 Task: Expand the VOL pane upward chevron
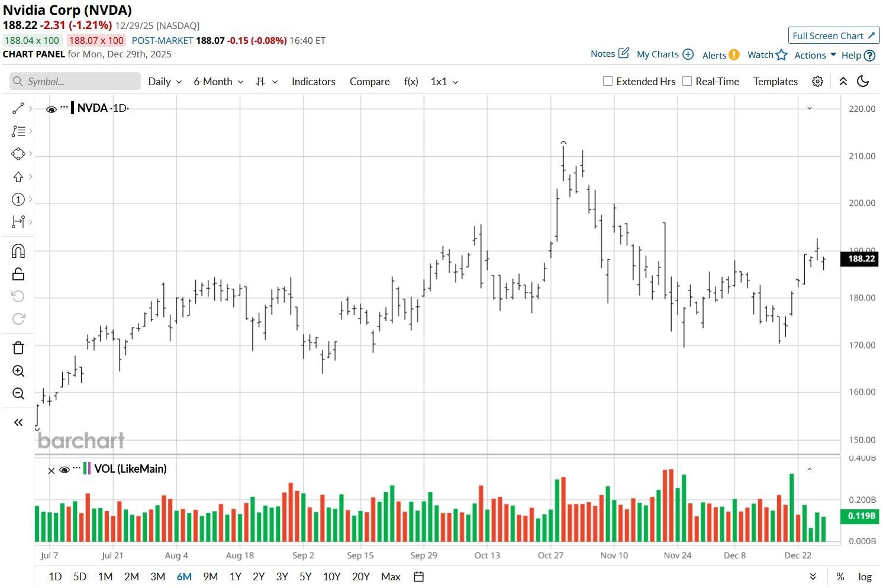click(810, 469)
